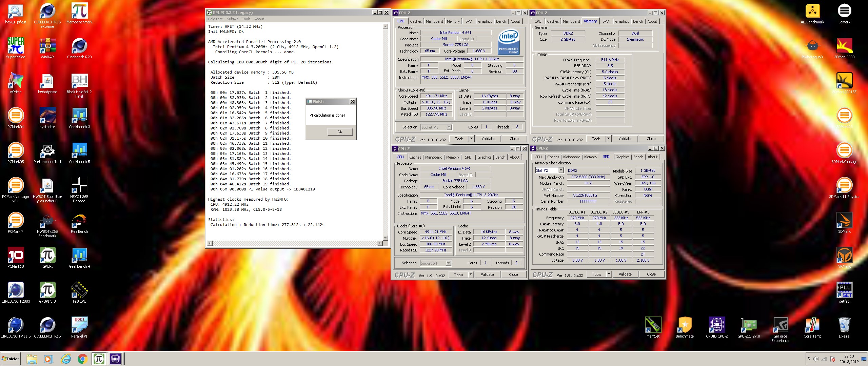The image size is (868, 366).
Task: Expand Tools dropdown arrow in bottom-left CPU-Z
Action: point(471,274)
